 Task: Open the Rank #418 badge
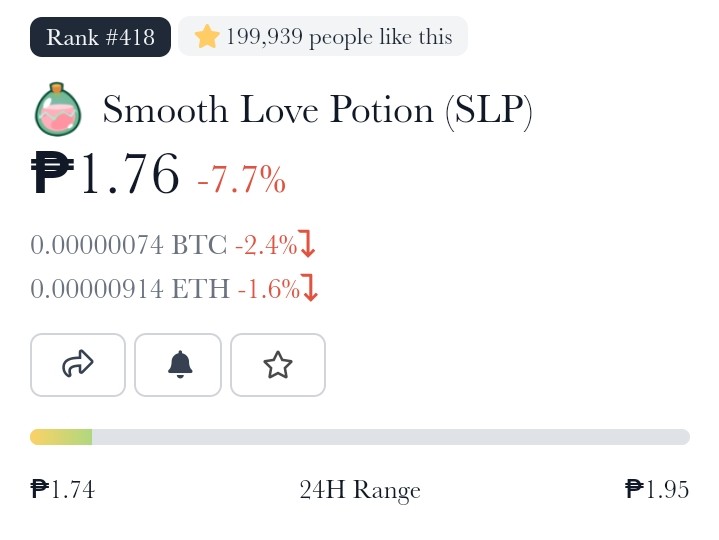[x=100, y=37]
